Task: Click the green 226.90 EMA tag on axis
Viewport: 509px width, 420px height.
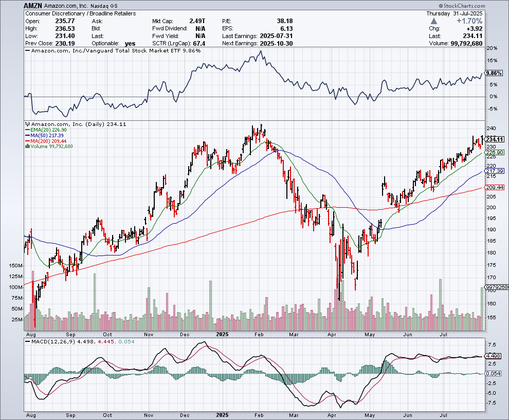Action: click(495, 152)
